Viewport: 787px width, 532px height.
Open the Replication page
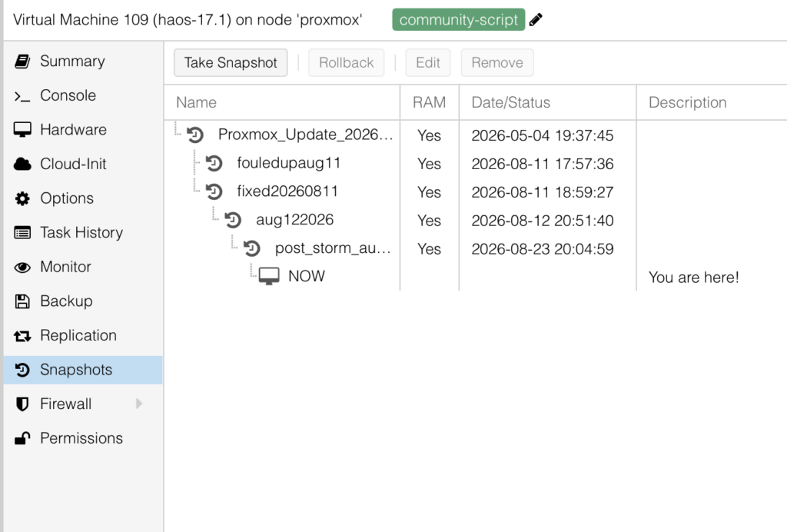point(83,335)
